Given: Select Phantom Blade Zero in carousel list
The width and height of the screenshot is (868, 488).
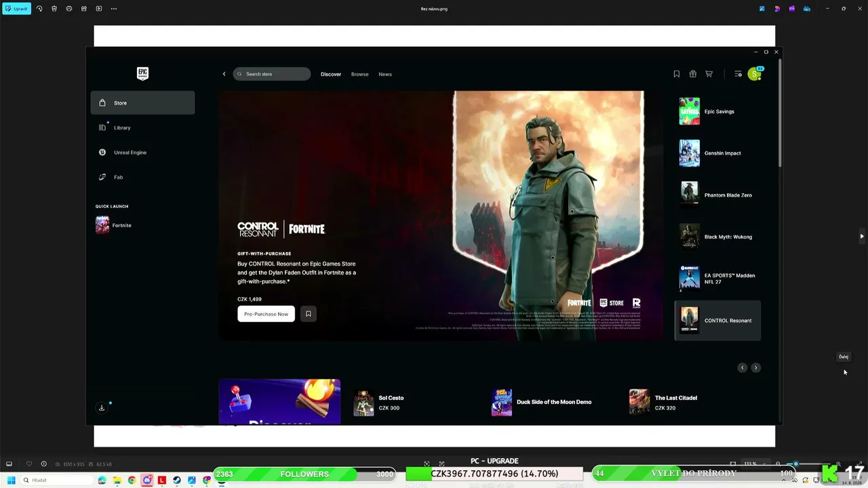Looking at the screenshot, I should click(x=717, y=195).
